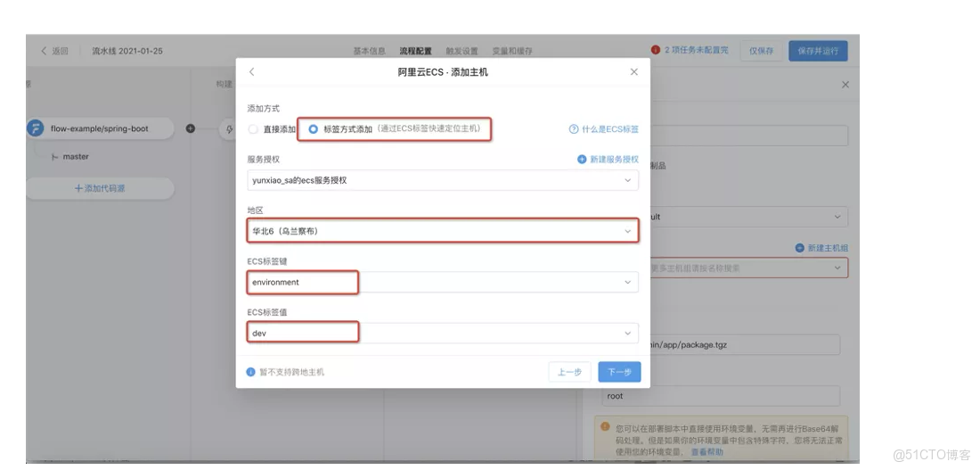Image resolution: width=980 pixels, height=470 pixels.
Task: Click 新建主机组 link in side panel
Action: pos(828,248)
